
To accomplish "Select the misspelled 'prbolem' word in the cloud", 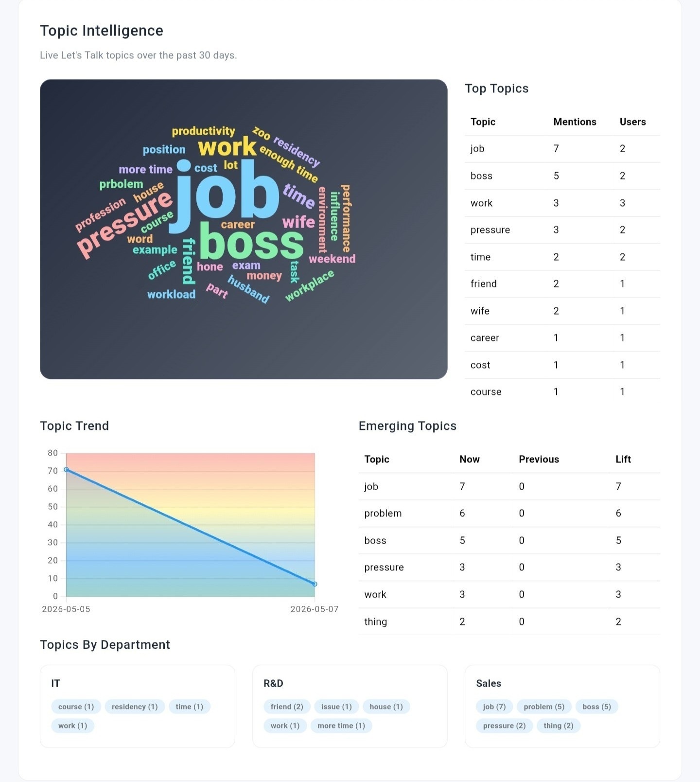I will pos(121,184).
